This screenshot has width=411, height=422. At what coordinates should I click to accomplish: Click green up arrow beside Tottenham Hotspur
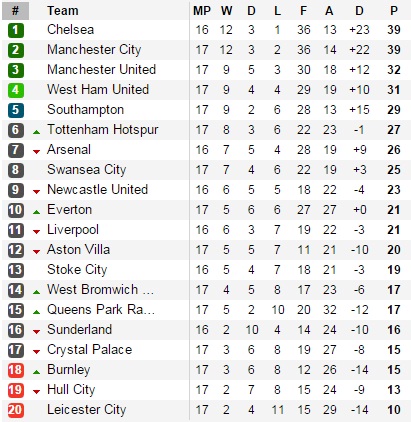[x=36, y=132]
